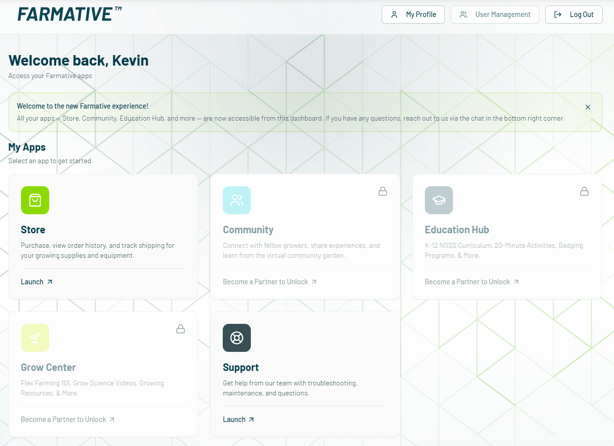The width and height of the screenshot is (614, 446).
Task: Click the lock icon on Community card
Action: point(382,191)
